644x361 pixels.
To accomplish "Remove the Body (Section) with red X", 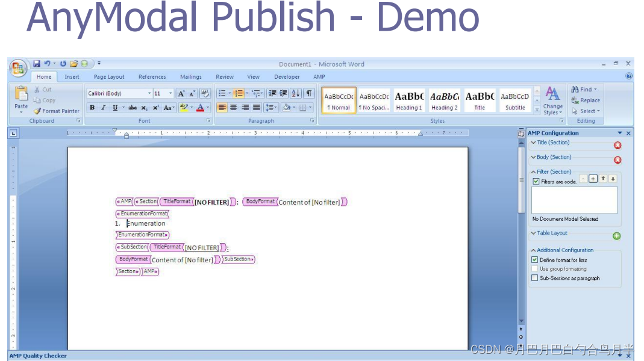I will [x=617, y=160].
